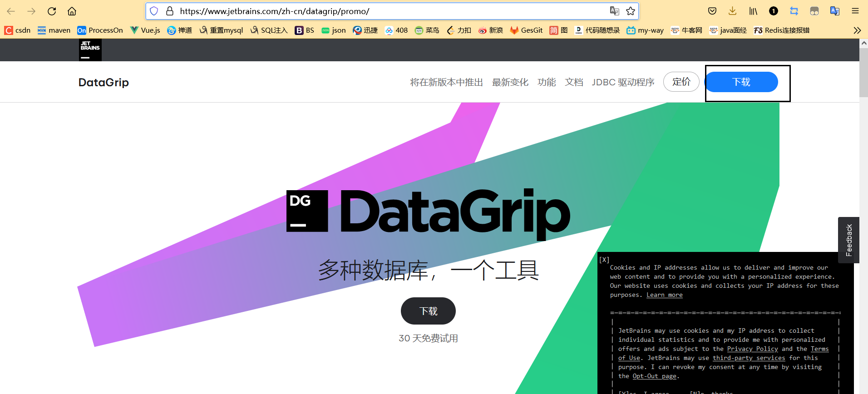
Task: Click the JetBrains logo in the header
Action: click(x=90, y=50)
